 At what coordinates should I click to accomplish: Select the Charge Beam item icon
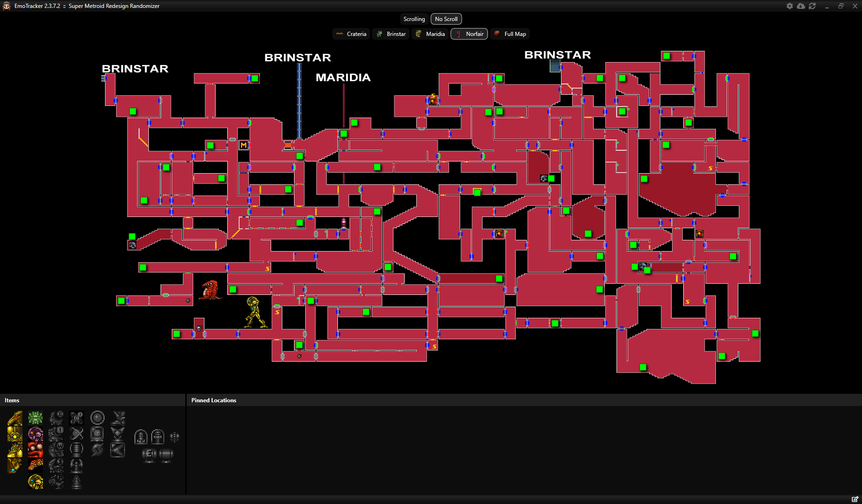point(56,419)
